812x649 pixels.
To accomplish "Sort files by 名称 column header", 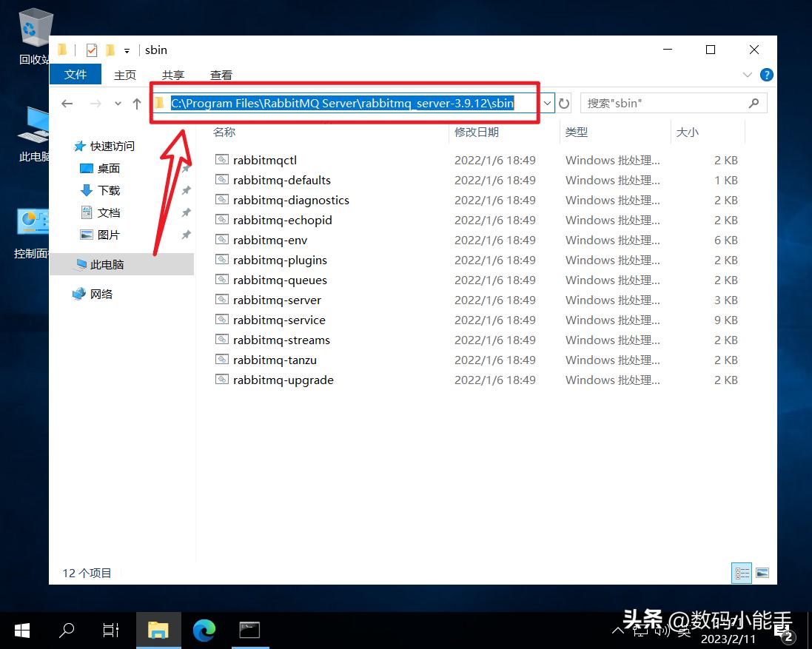I will [224, 132].
